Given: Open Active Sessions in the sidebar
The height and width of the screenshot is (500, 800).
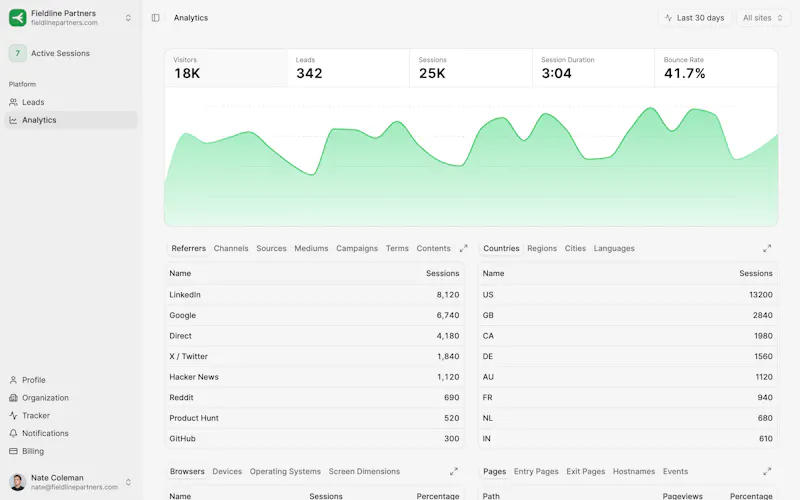Looking at the screenshot, I should pos(71,53).
